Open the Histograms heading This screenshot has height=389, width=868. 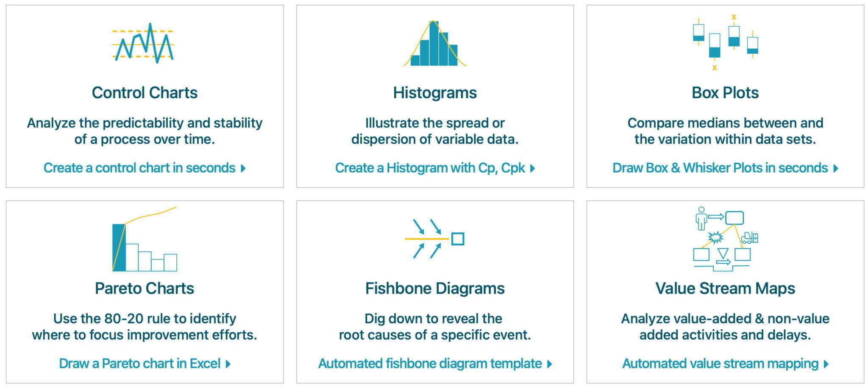tap(435, 93)
